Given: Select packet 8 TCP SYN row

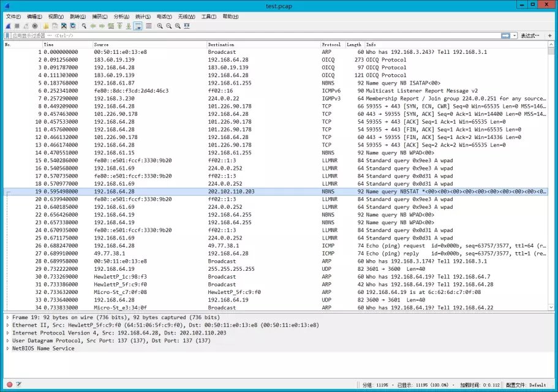Looking at the screenshot, I should coord(276,107).
